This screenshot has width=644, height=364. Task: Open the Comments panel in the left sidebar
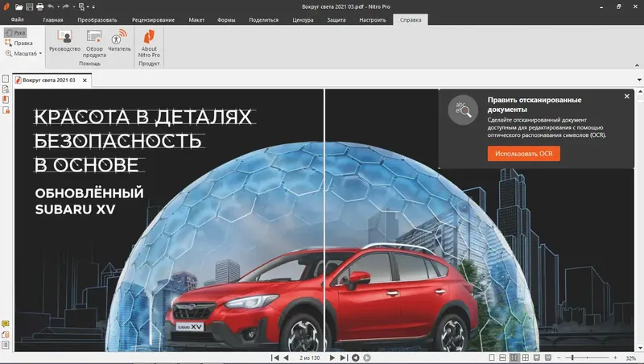(x=6, y=324)
